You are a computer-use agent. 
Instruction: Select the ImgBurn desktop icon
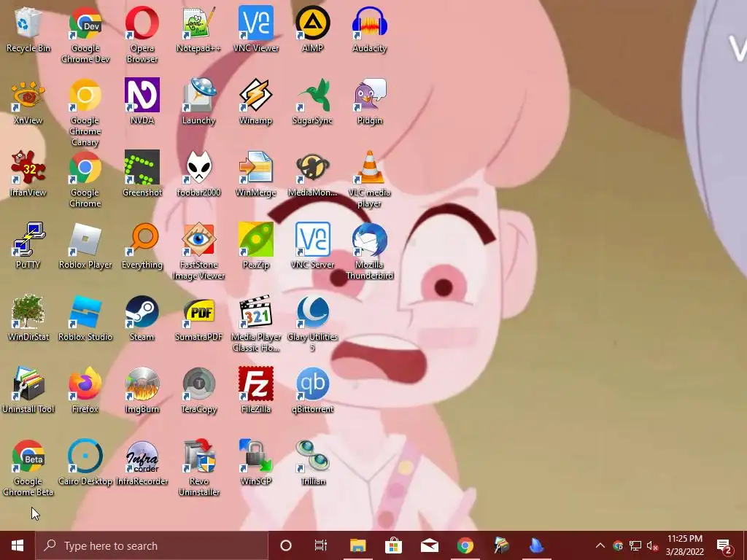point(142,390)
